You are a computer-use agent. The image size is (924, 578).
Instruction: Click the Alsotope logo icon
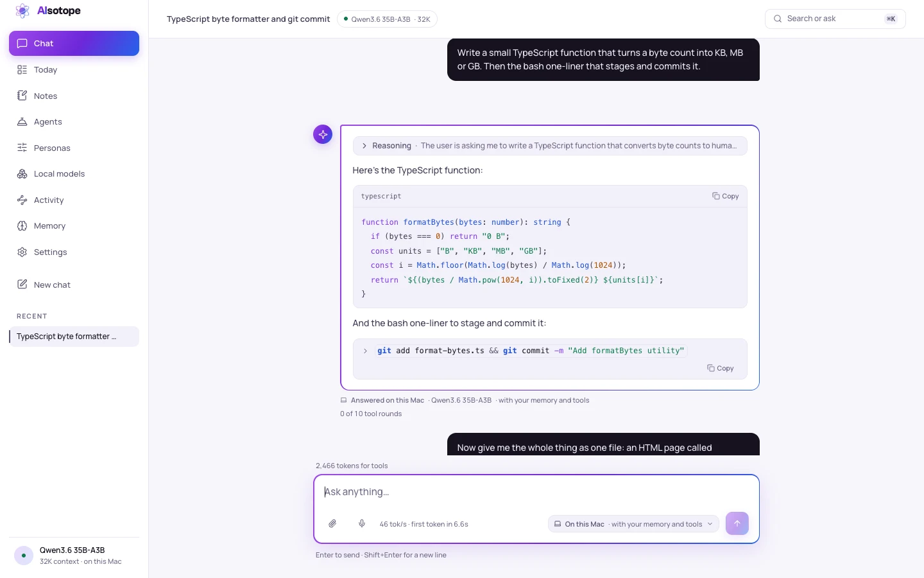pyautogui.click(x=22, y=11)
